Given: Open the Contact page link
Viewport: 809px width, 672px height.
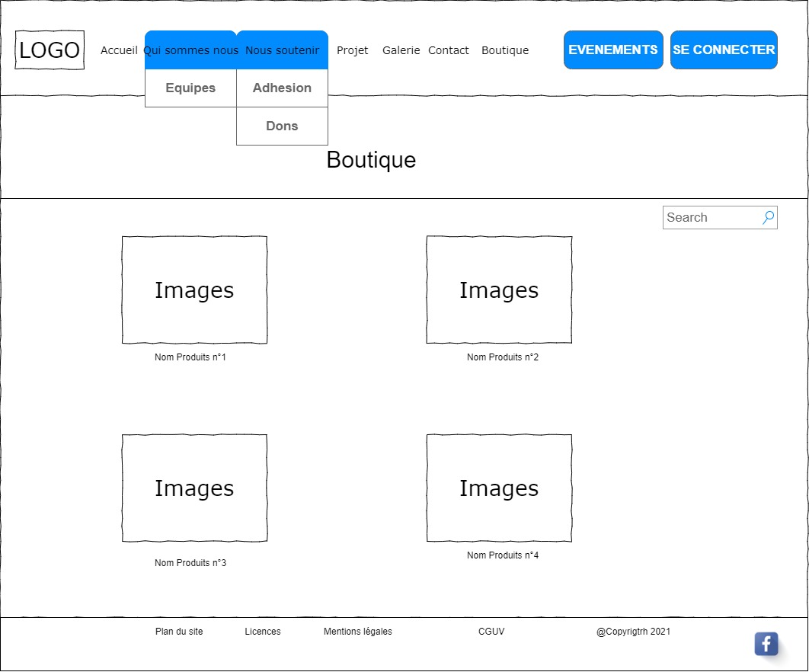Looking at the screenshot, I should point(448,50).
